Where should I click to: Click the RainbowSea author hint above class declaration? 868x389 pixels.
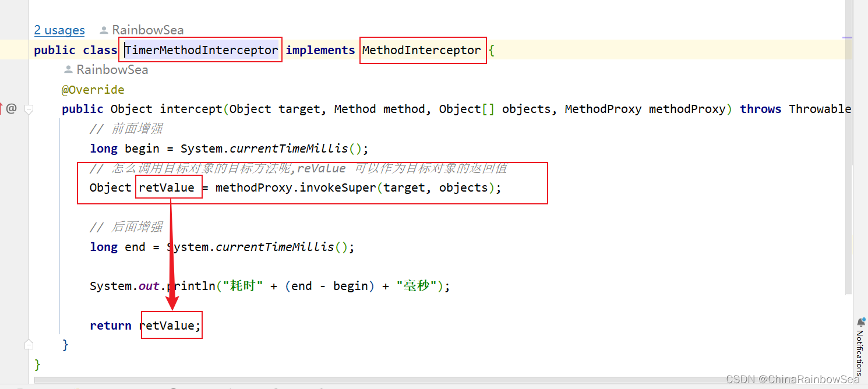pos(142,30)
